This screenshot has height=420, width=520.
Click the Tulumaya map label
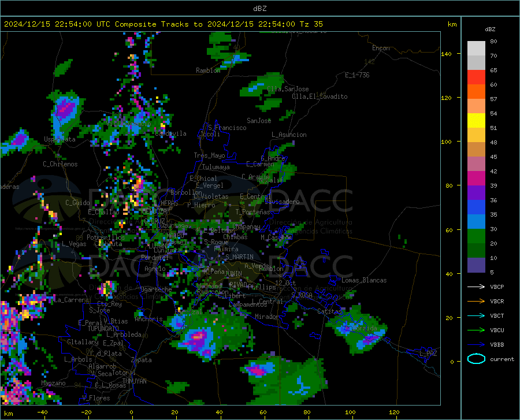click(216, 167)
